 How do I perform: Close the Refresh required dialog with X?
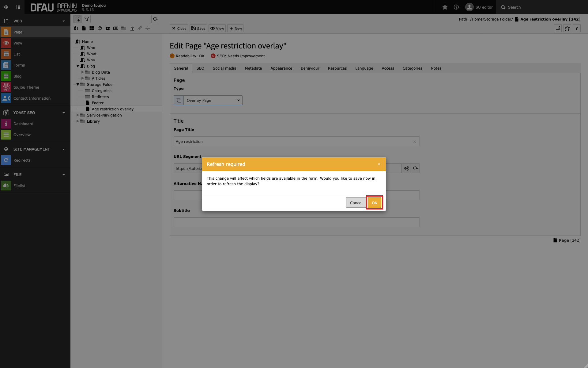[379, 164]
